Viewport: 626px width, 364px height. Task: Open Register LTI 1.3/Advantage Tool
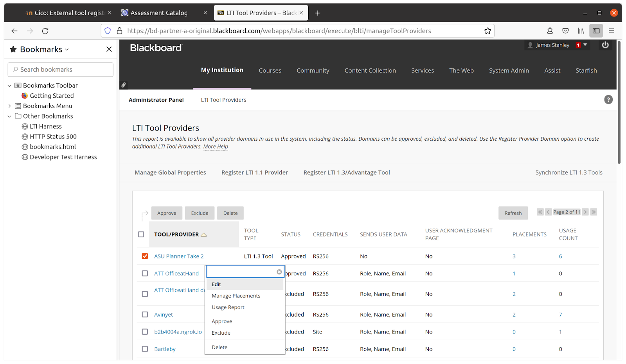pos(347,172)
